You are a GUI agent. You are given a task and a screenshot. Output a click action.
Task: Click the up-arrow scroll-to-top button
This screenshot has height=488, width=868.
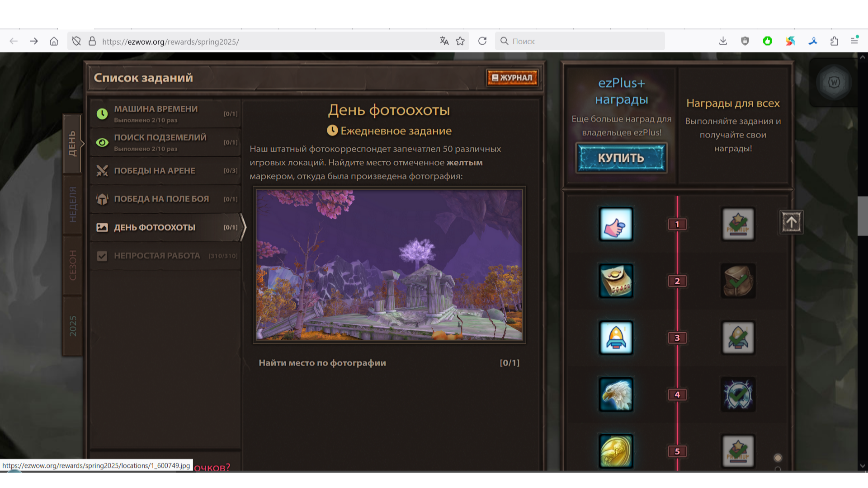click(x=791, y=222)
